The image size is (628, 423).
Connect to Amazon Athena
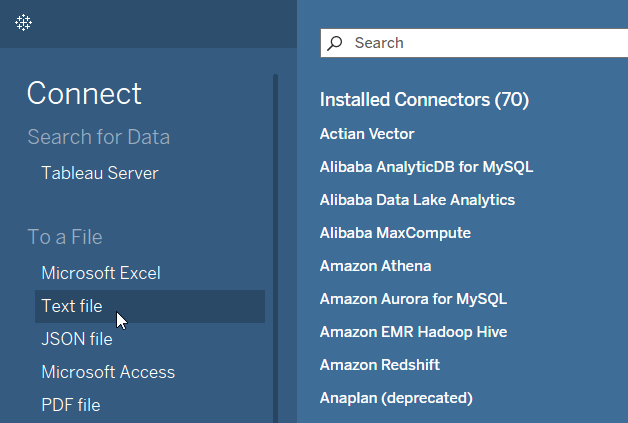click(x=375, y=266)
